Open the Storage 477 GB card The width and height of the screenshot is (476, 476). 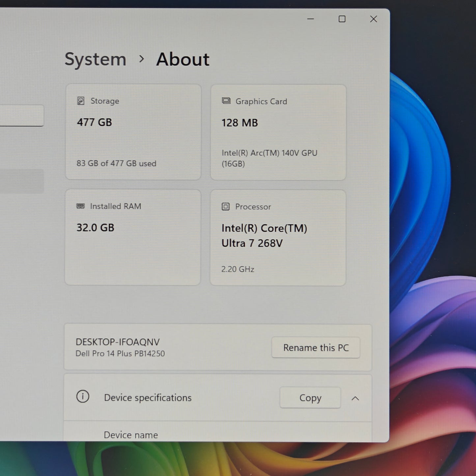pyautogui.click(x=133, y=132)
